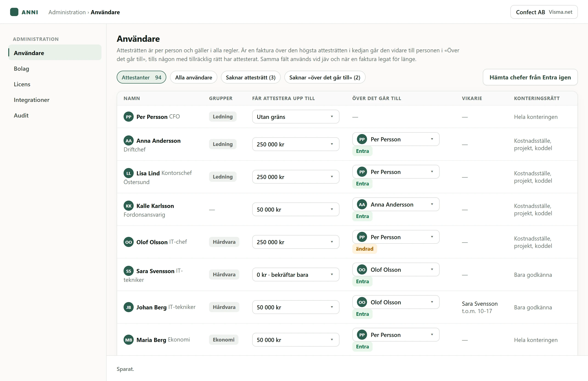The height and width of the screenshot is (381, 588).
Task: Open Sara Svensson's escalation dropdown Olof Olsson
Action: click(396, 270)
